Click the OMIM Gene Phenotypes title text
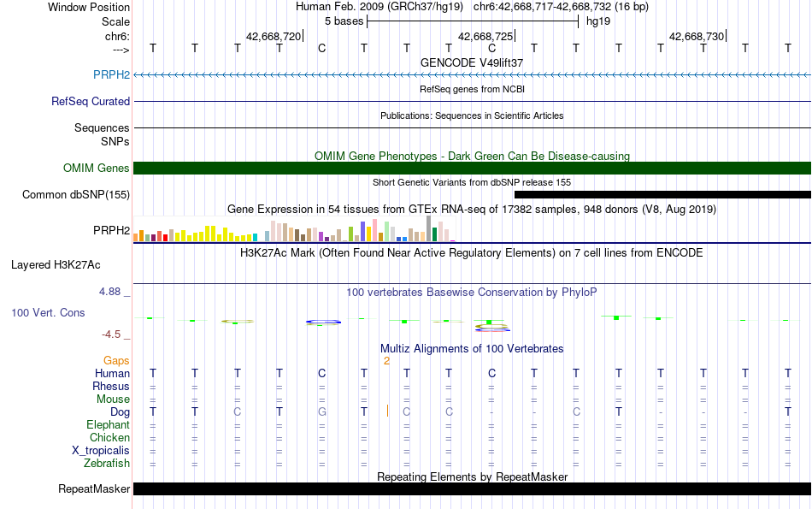Image resolution: width=812 pixels, height=509 pixels. (472, 156)
